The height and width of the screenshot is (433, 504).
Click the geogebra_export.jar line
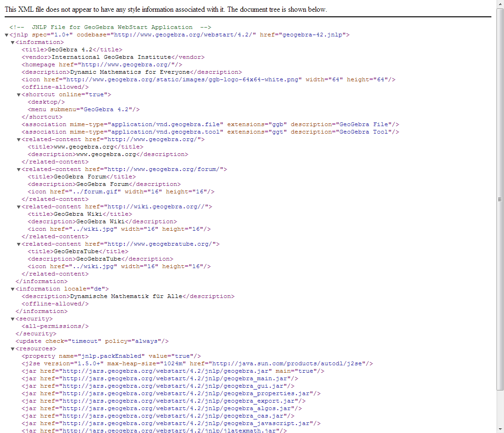click(x=164, y=401)
